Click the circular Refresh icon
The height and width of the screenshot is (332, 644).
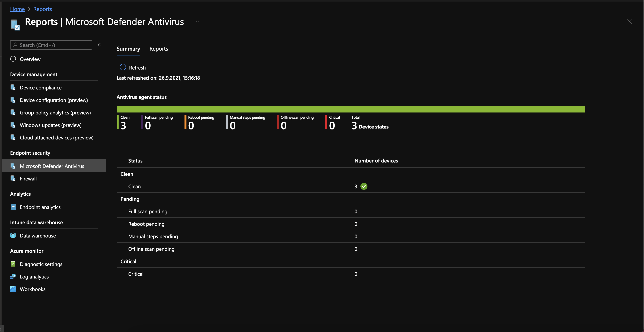pyautogui.click(x=123, y=67)
